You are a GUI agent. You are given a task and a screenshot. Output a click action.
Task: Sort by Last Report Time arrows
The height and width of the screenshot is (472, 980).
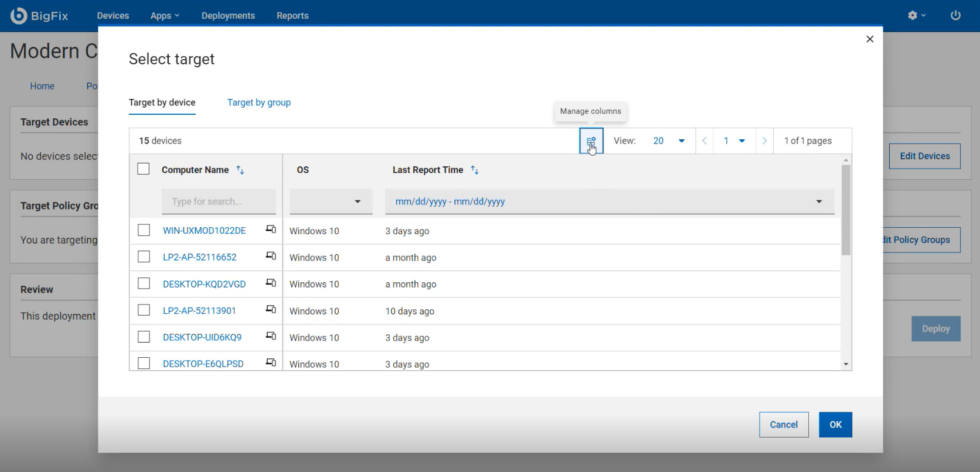475,170
